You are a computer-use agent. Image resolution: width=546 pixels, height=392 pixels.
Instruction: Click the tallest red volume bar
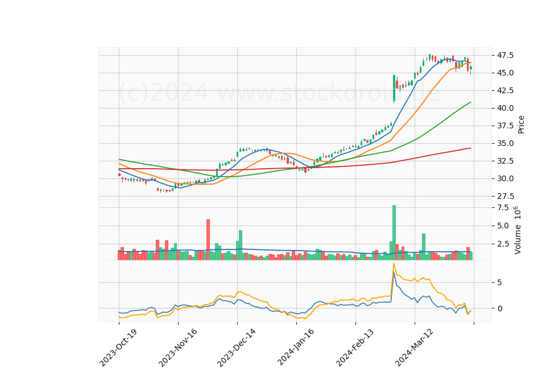[208, 240]
